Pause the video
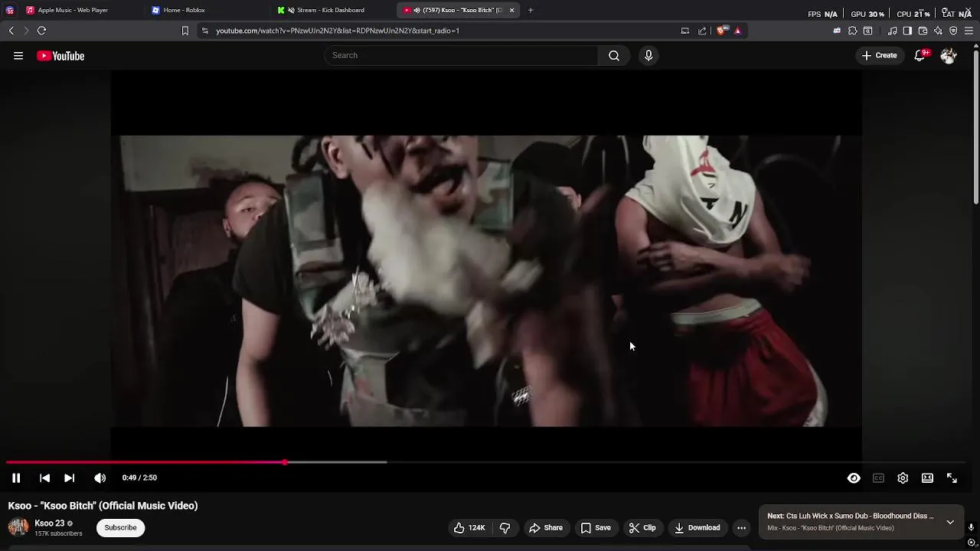Screen dimensions: 980x551 tap(16, 478)
